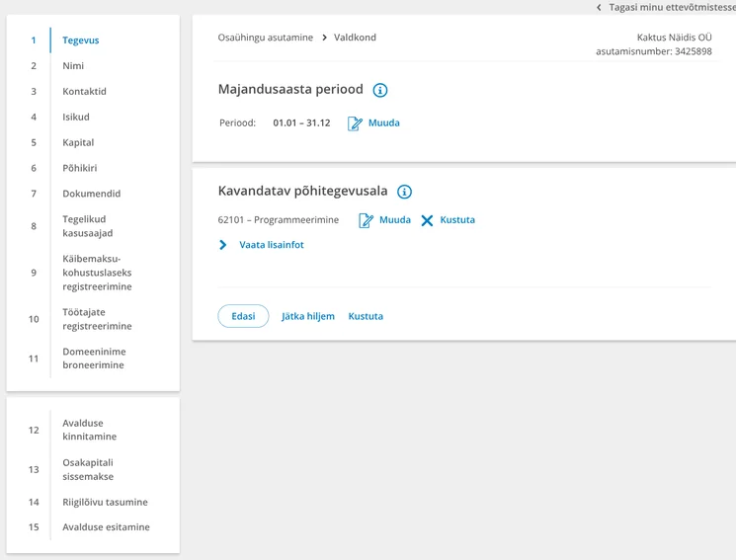Image resolution: width=736 pixels, height=560 pixels.
Task: Open Vaata lisainfot details link
Action: 272,245
